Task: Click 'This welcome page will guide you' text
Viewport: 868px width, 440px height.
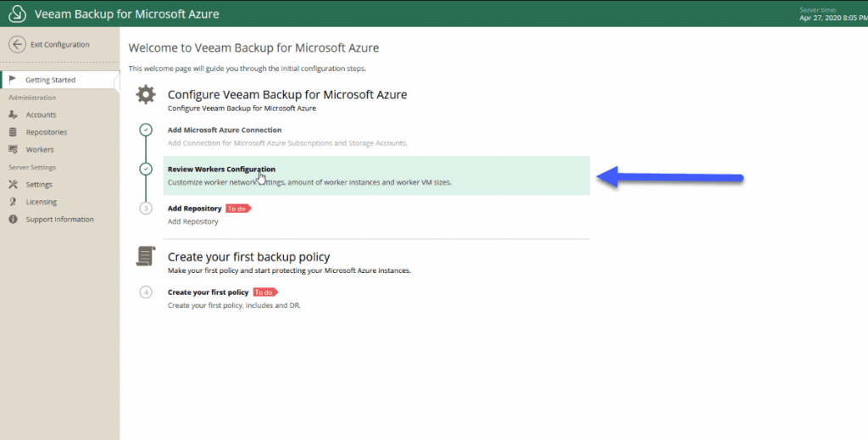Action: (x=247, y=69)
